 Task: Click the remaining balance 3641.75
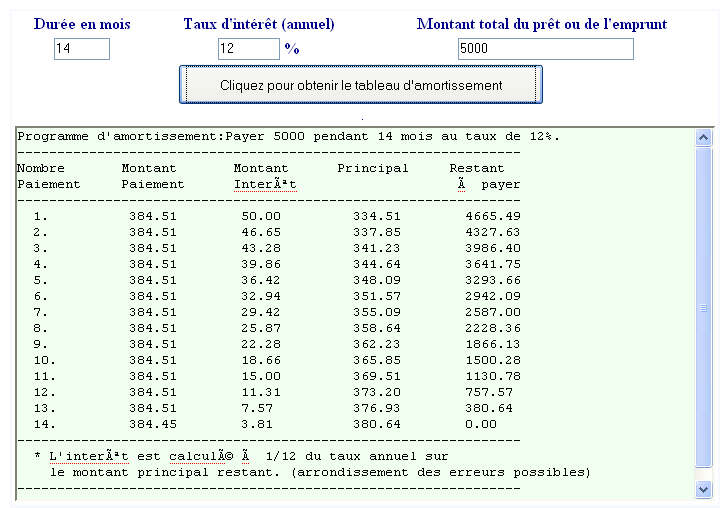tap(493, 264)
